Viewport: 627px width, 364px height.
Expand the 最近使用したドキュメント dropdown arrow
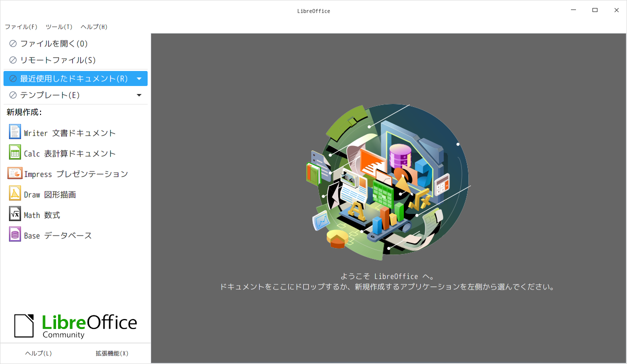point(140,79)
